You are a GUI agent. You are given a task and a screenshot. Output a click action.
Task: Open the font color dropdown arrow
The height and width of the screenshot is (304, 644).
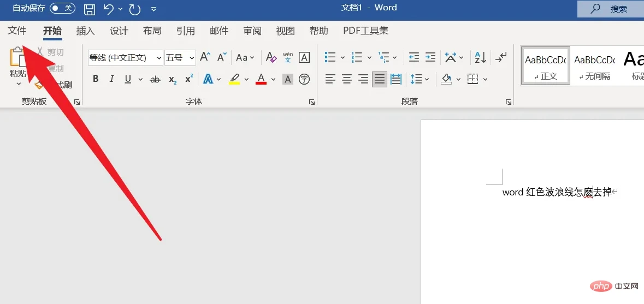pyautogui.click(x=273, y=79)
